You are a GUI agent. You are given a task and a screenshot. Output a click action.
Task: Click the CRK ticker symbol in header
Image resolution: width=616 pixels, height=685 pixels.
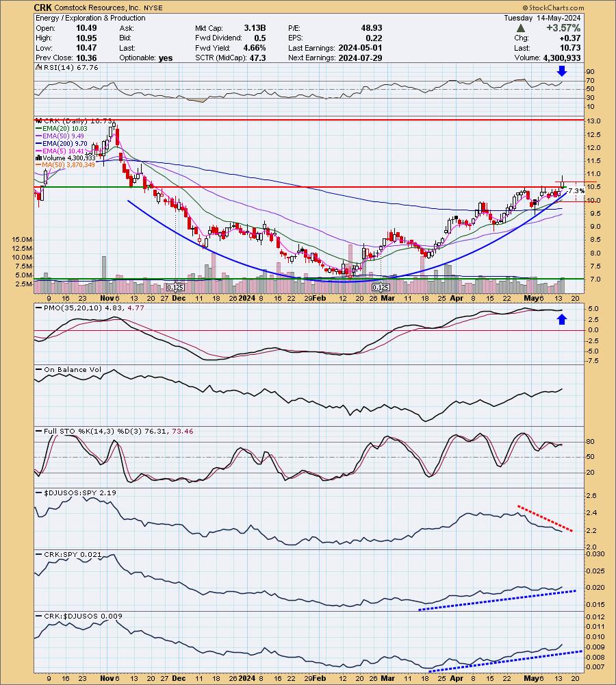coord(42,8)
